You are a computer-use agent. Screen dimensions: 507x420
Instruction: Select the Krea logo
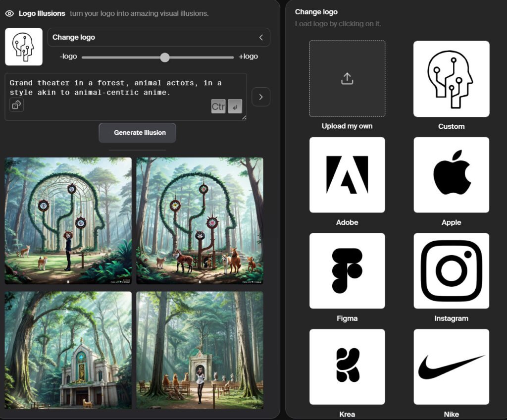[x=347, y=367]
